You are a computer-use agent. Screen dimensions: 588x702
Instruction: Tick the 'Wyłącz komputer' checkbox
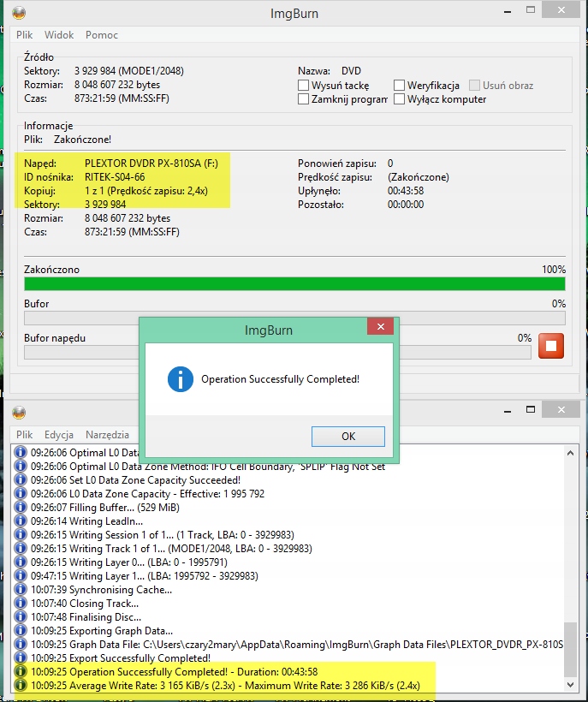[x=399, y=99]
